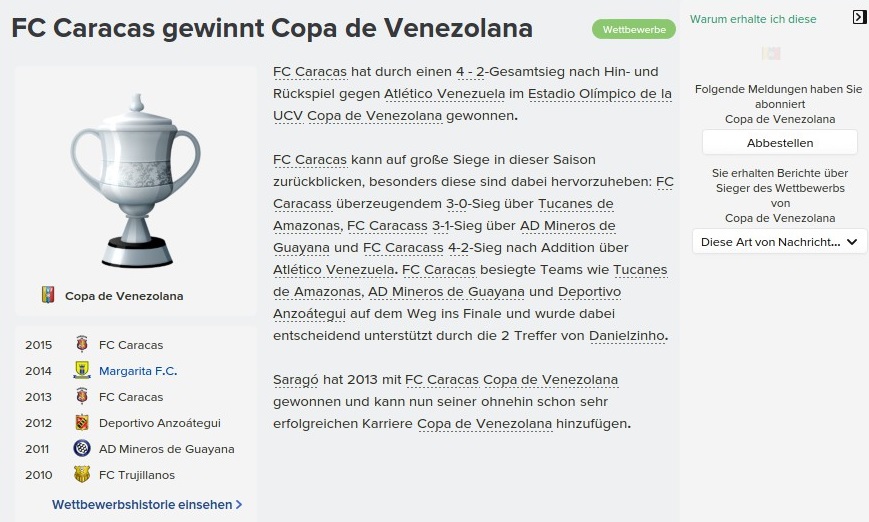Click the Copa de Venezolana trophy image
This screenshot has height=522, width=869.
click(x=136, y=180)
